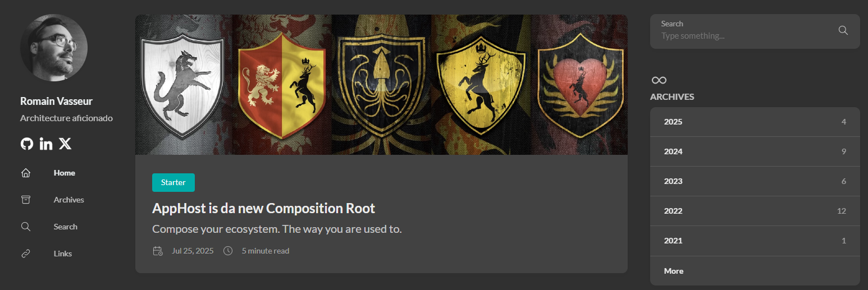
Task: Click the teal Starter category tag
Action: pyautogui.click(x=173, y=183)
